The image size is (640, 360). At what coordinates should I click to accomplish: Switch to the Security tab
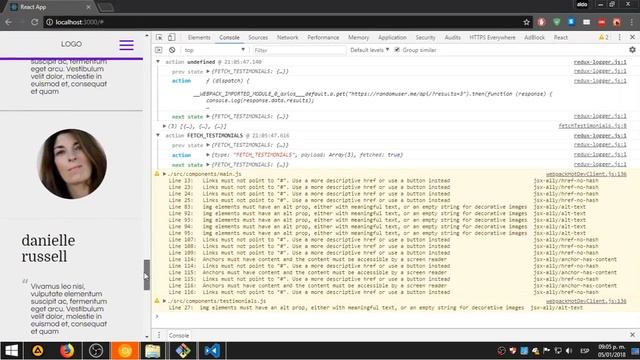coord(425,37)
